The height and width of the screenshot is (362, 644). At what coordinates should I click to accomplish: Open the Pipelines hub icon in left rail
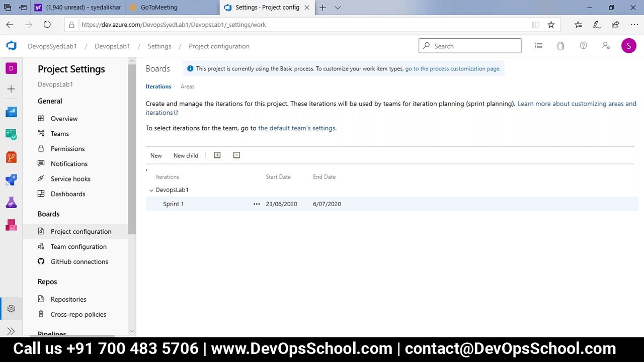click(11, 179)
